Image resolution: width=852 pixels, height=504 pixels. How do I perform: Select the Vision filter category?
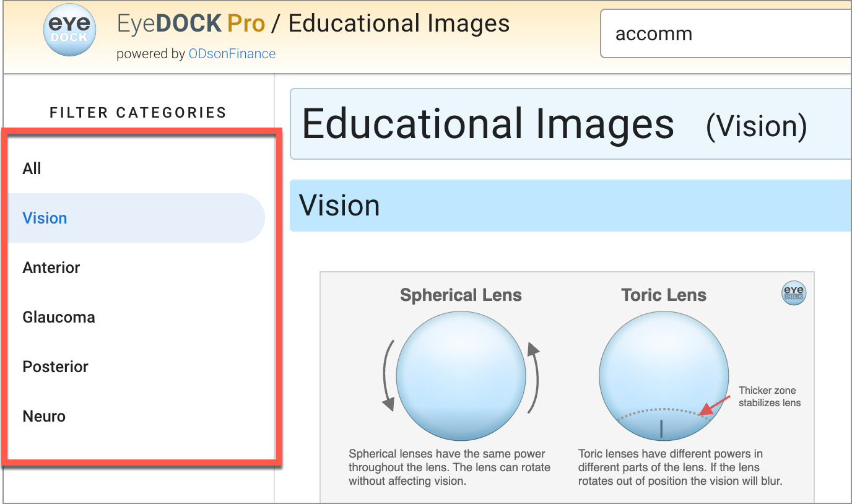click(45, 217)
